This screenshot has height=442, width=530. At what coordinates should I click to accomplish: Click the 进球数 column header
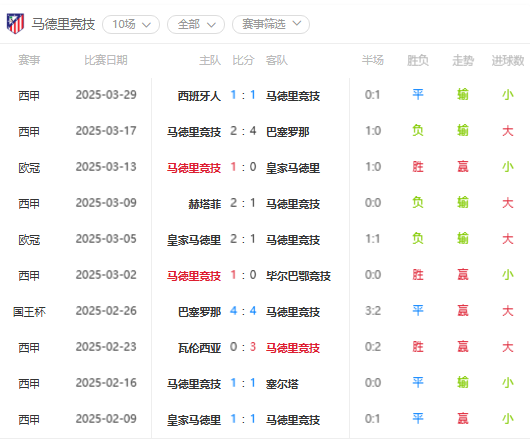(x=508, y=60)
